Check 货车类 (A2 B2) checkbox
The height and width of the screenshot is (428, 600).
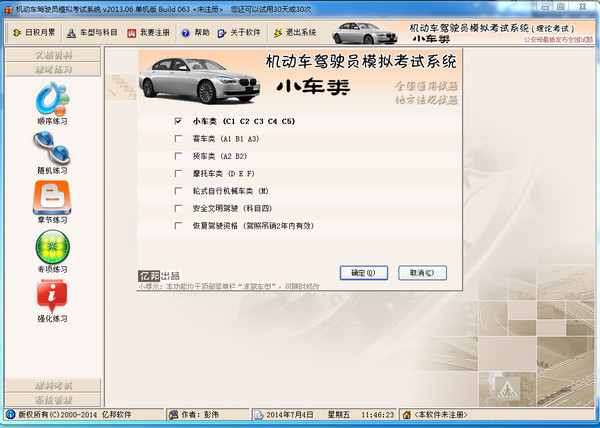[x=178, y=157]
